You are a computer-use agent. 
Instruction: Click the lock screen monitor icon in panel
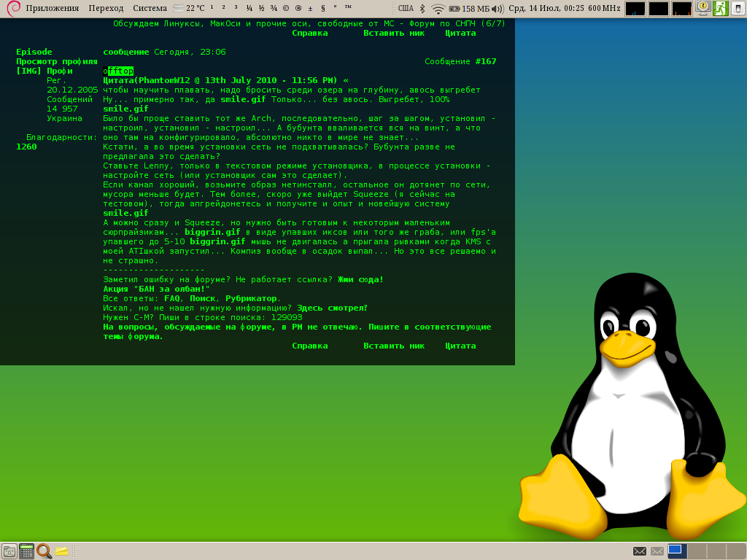tap(703, 8)
